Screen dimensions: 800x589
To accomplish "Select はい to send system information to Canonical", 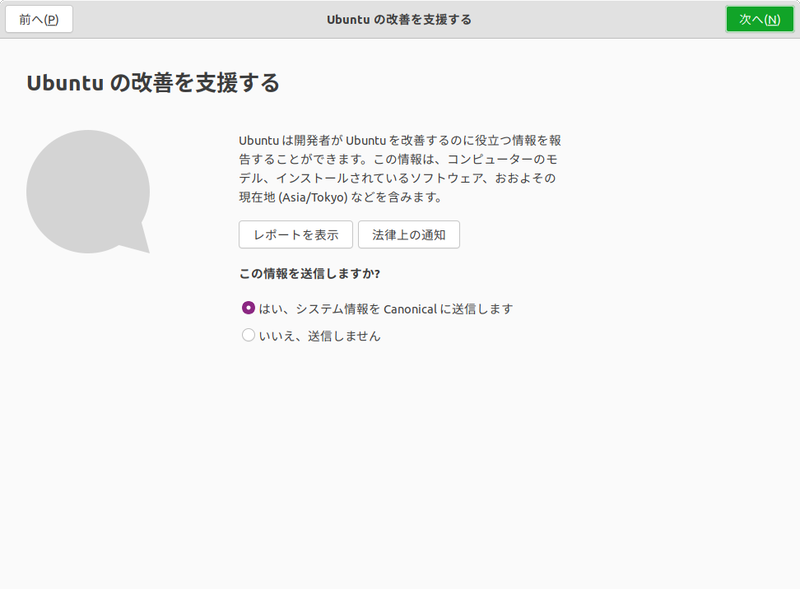I will click(248, 309).
